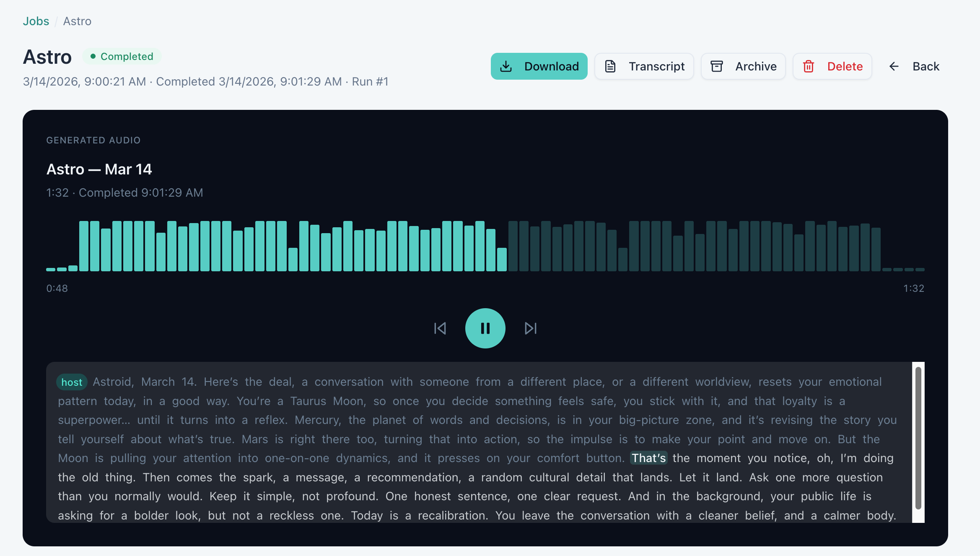The height and width of the screenshot is (556, 980).
Task: Click the red trash icon next to Delete
Action: tap(809, 66)
